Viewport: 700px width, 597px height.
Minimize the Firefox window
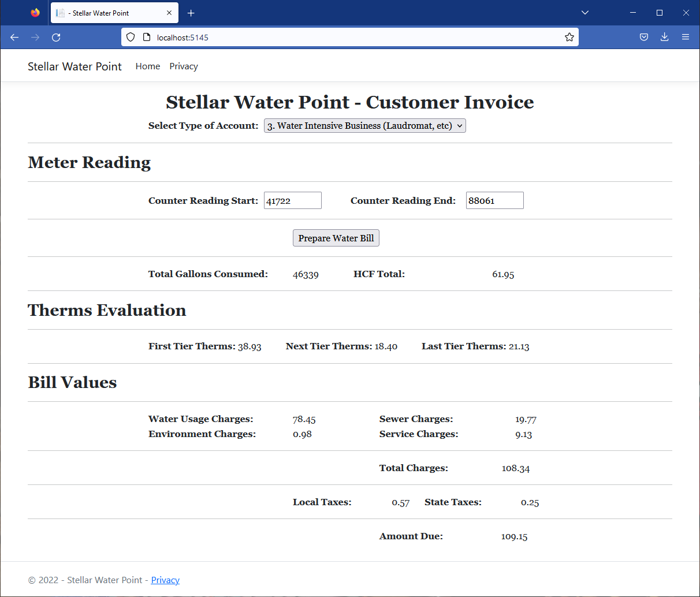633,13
